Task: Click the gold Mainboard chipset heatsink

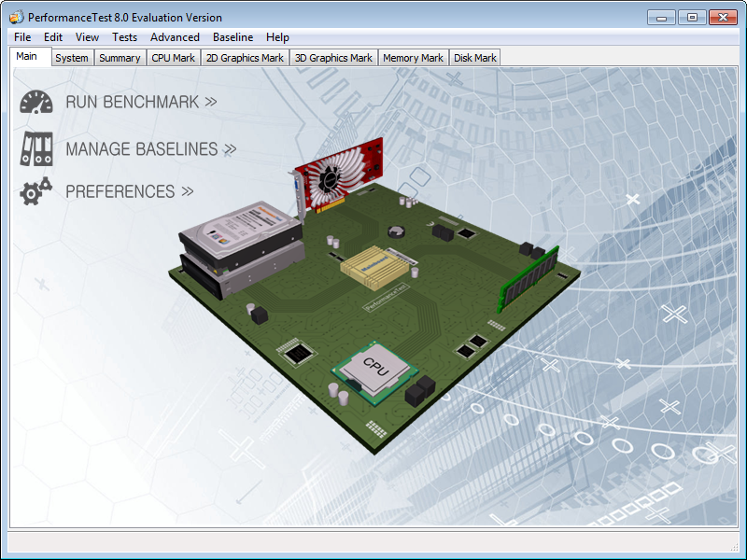Action: coord(374,267)
